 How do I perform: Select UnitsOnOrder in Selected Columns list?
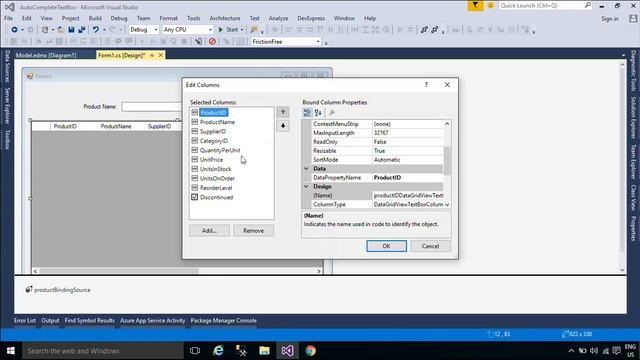(217, 178)
